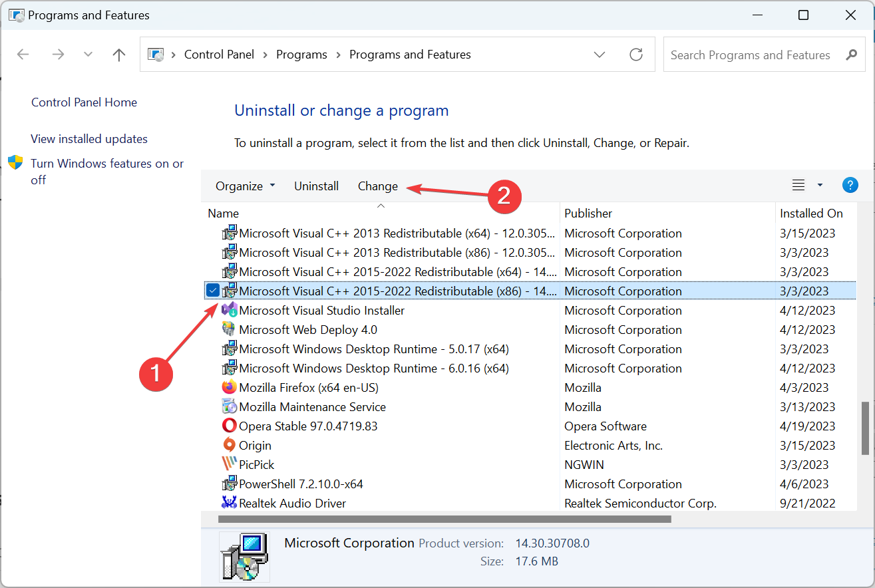Uncheck the Visual C++ 2015-2022 (x86) checkbox
875x588 pixels.
coord(212,291)
